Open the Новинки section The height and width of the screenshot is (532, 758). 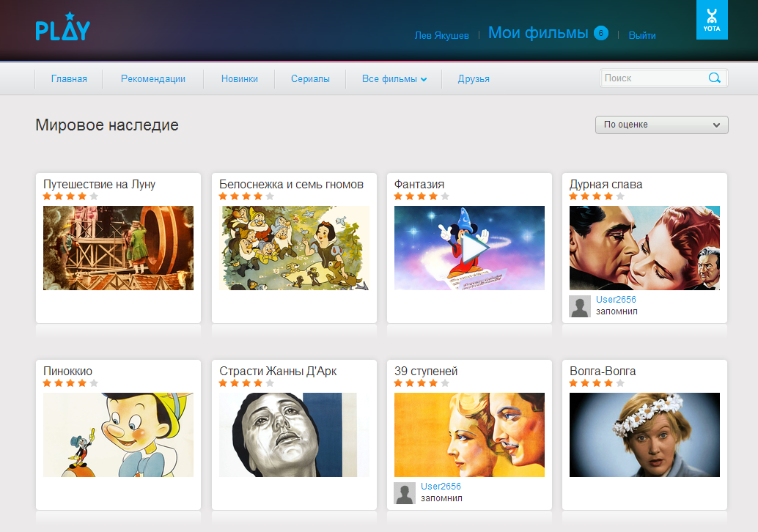click(239, 78)
